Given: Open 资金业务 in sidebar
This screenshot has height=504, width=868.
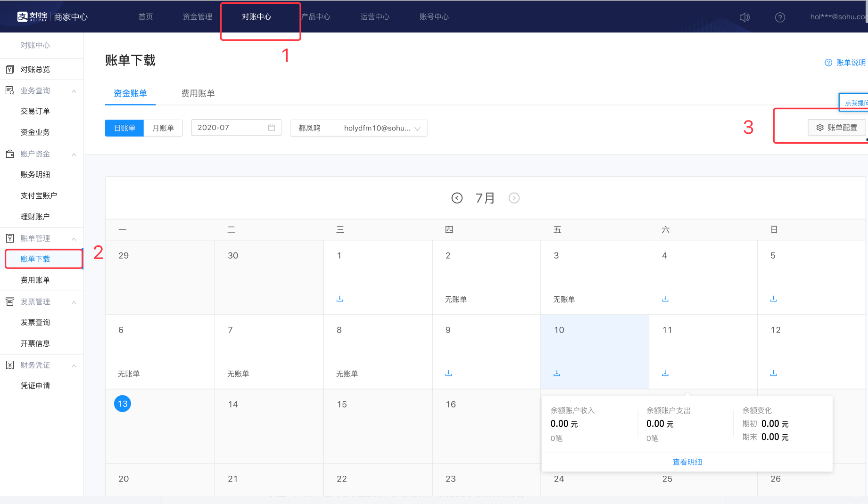Looking at the screenshot, I should [35, 132].
